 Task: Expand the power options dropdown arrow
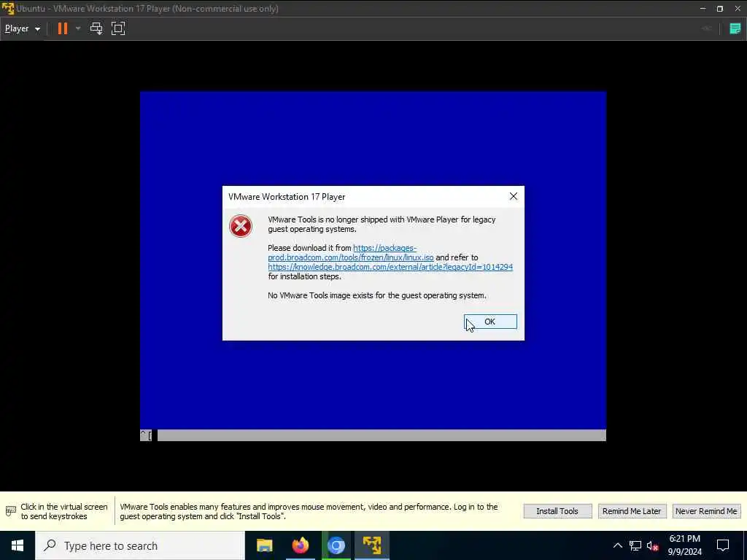coord(78,28)
